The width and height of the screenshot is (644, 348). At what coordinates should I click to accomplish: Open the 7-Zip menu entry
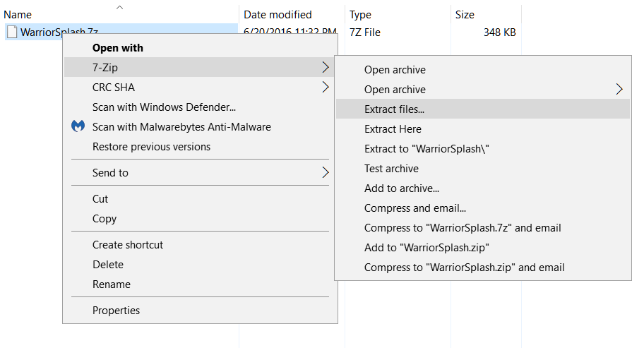199,67
